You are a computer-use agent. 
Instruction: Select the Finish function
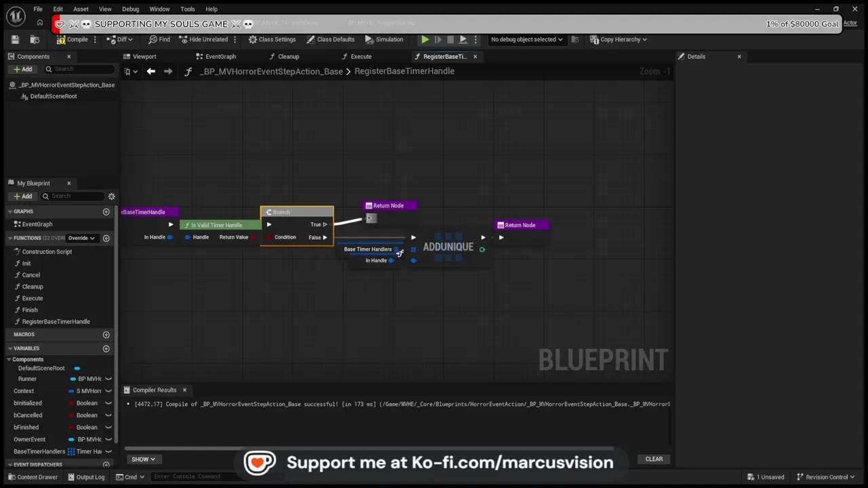[x=30, y=310]
